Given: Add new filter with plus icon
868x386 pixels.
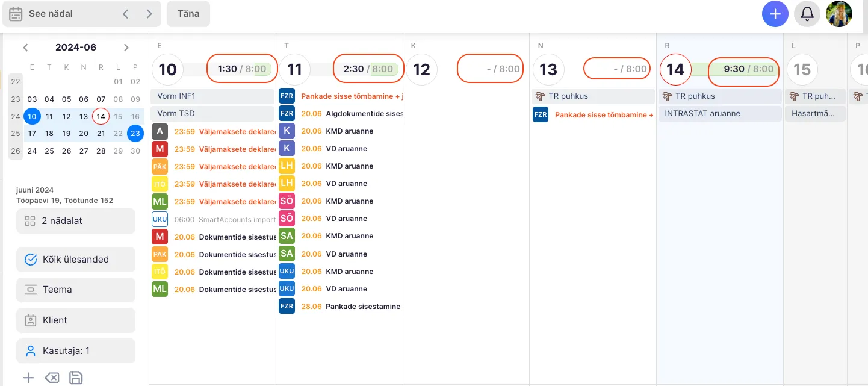Looking at the screenshot, I should coord(28,378).
